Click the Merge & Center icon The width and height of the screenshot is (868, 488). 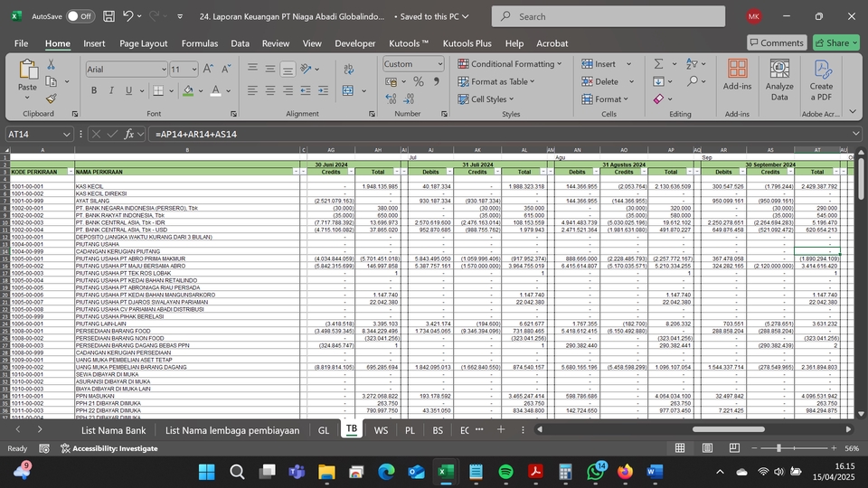(x=348, y=90)
